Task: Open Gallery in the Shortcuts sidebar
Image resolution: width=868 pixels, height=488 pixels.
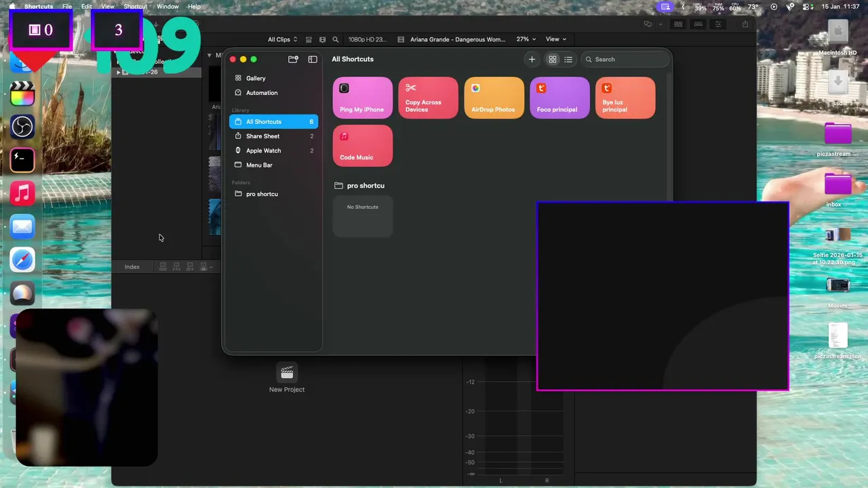Action: (273, 78)
